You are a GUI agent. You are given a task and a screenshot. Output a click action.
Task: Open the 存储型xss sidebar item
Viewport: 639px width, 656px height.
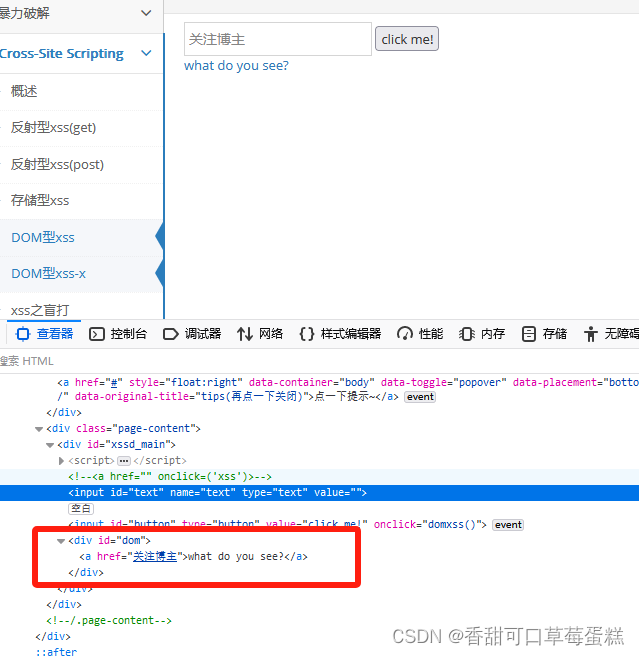point(40,200)
